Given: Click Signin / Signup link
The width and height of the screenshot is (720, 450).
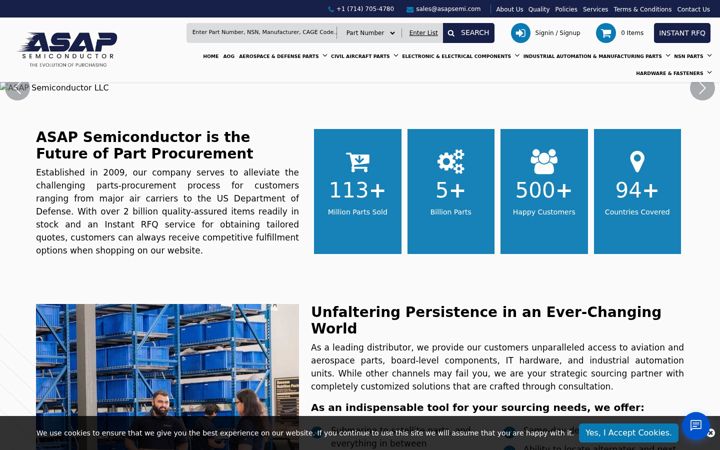Looking at the screenshot, I should [x=557, y=33].
